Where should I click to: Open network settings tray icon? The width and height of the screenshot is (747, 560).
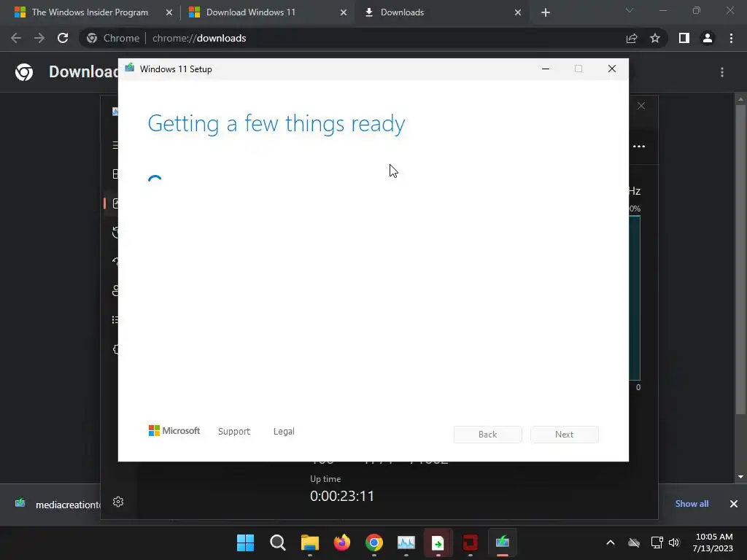pyautogui.click(x=657, y=542)
